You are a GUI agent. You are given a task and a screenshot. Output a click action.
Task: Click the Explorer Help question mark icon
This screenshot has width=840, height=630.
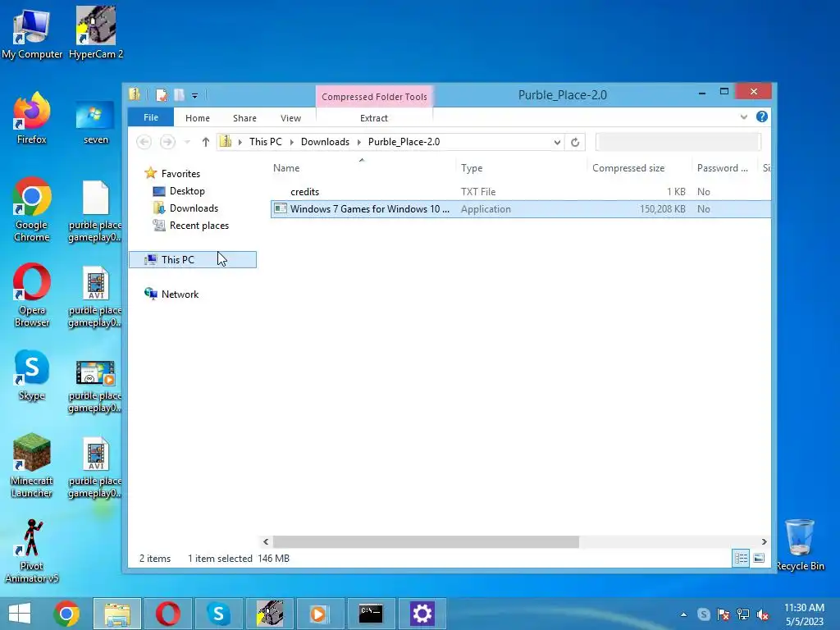pos(762,116)
